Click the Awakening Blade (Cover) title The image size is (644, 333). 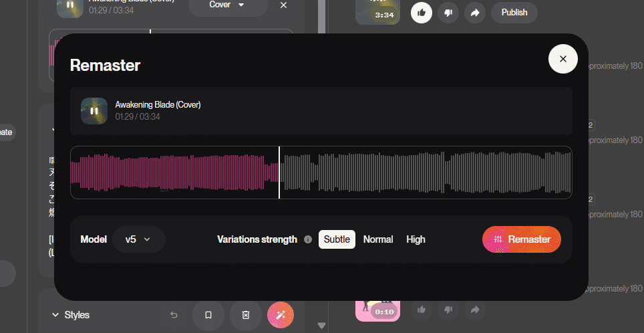point(158,104)
